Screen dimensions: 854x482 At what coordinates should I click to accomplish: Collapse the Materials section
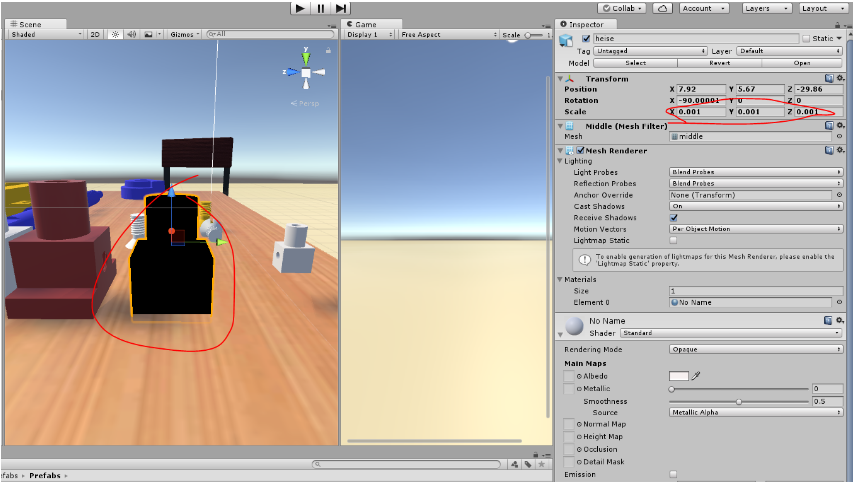click(560, 279)
